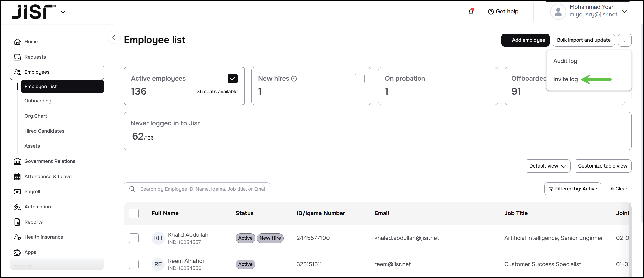Screen dimensions: 644x278
Task: Open Attendance & Leave calendar icon
Action: tap(17, 177)
